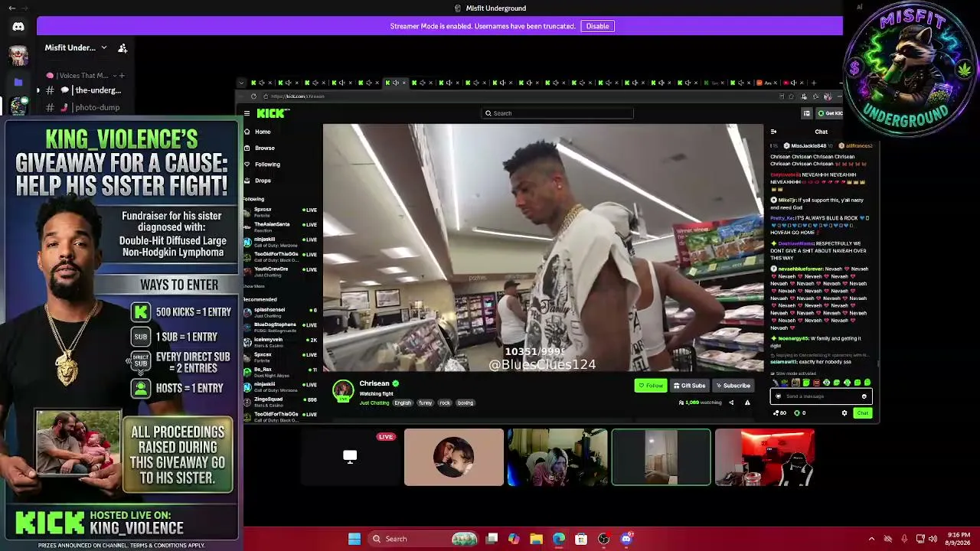
Task: Click the invite people icon beside server name
Action: click(122, 48)
